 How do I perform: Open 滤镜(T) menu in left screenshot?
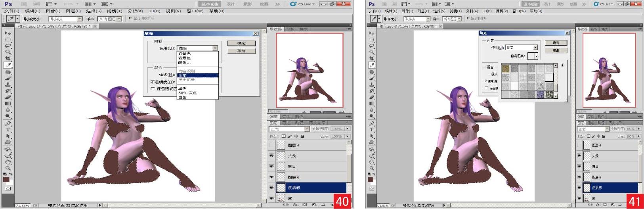(x=115, y=11)
